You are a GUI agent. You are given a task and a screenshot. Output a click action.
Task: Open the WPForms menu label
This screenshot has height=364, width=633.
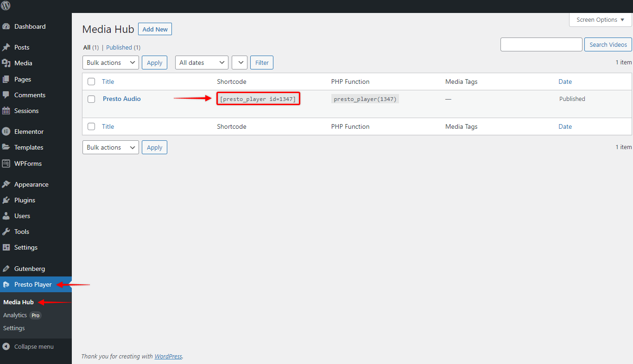[28, 163]
